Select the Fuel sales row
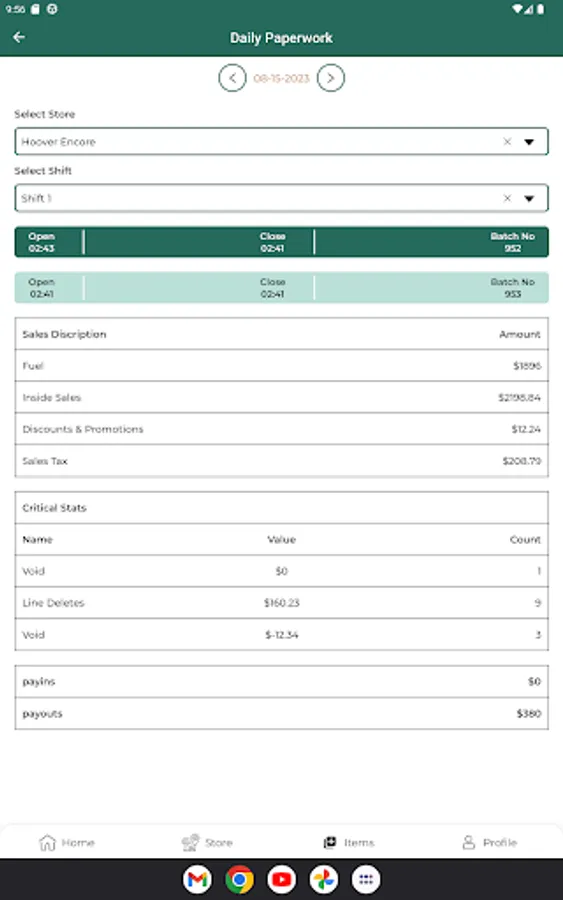The width and height of the screenshot is (563, 900). coord(281,366)
